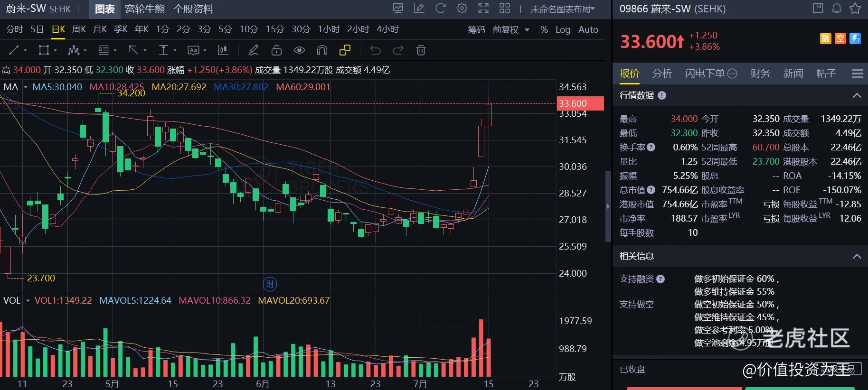Select the price range measure tool
868x390 pixels.
tap(163, 50)
